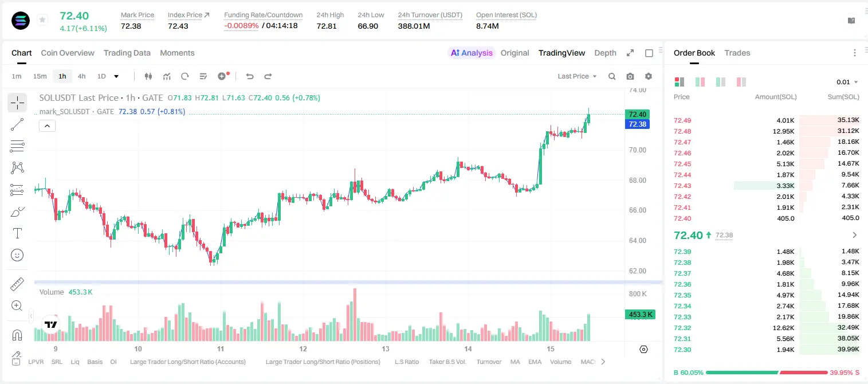
Task: Select the Text annotation tool
Action: click(17, 233)
